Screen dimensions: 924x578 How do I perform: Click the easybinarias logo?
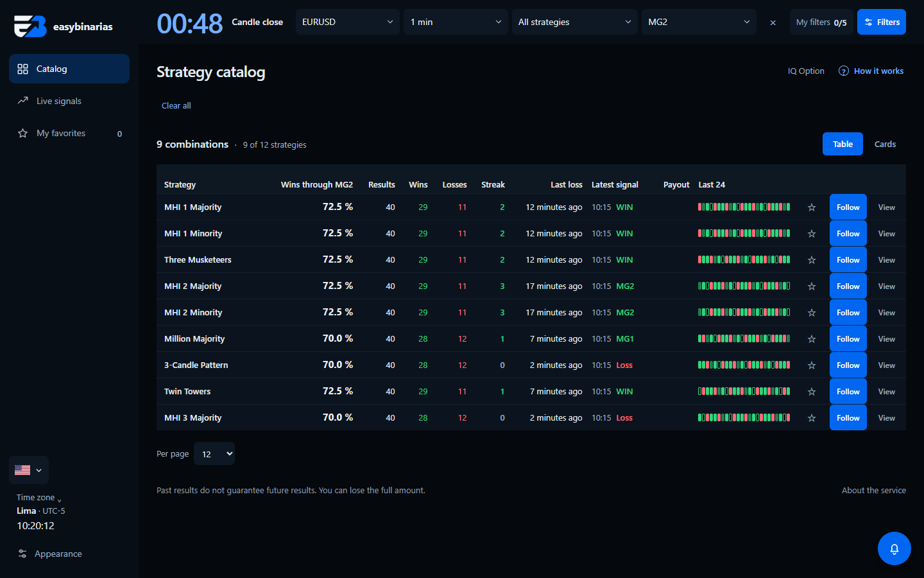coord(63,26)
